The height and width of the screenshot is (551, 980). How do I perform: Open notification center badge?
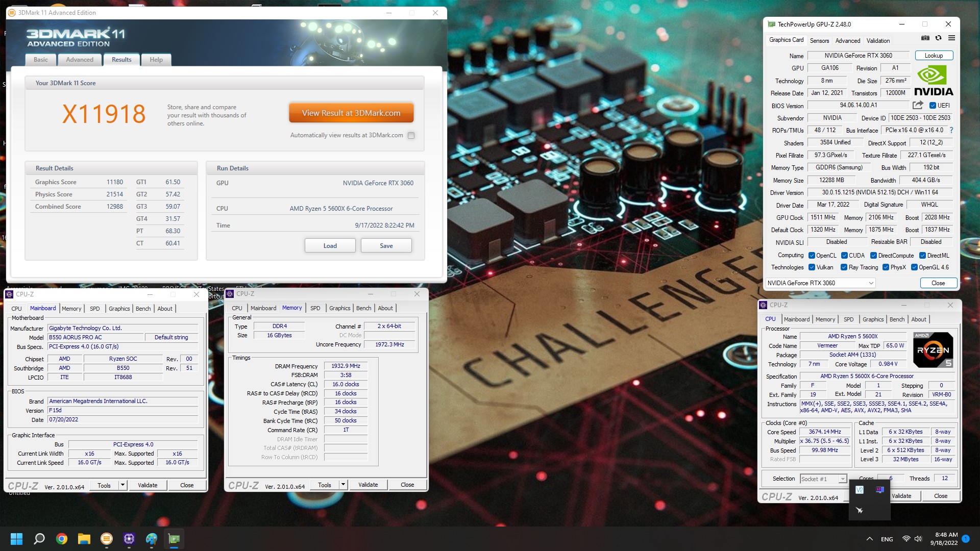pos(966,538)
